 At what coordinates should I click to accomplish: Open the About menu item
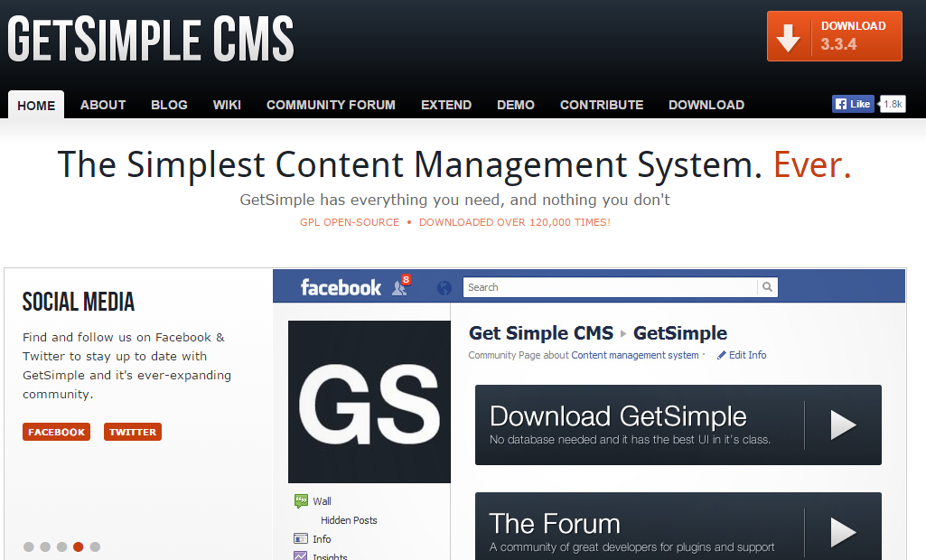[103, 105]
